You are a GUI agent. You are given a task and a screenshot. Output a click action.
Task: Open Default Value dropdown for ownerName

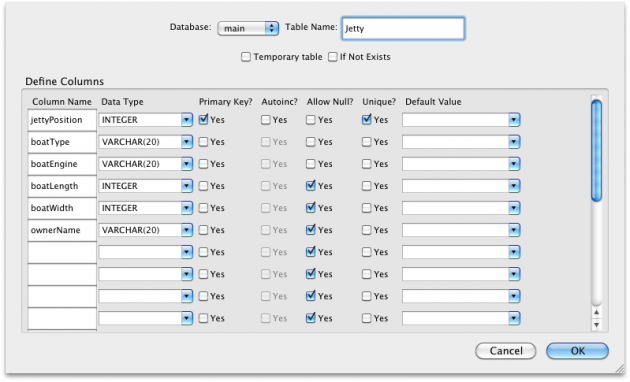514,230
